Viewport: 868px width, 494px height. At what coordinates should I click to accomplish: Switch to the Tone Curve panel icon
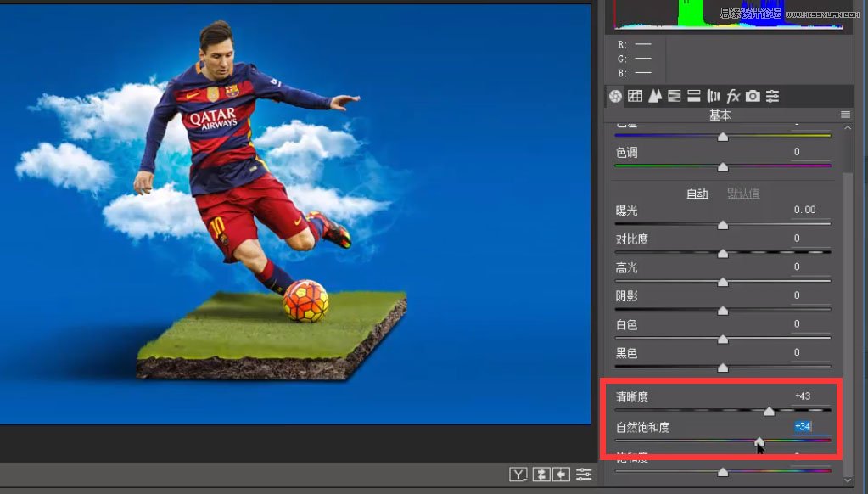coord(635,97)
